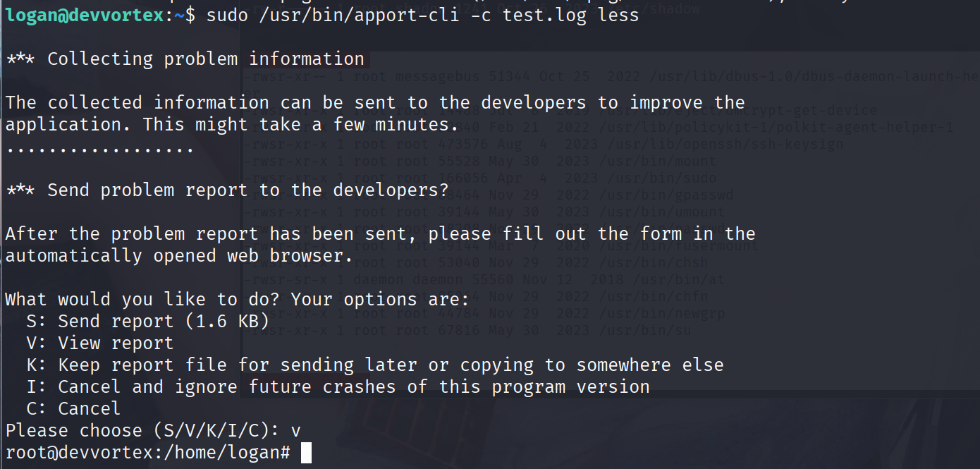Click the terminal cursor block after root prompt
The image size is (980, 469).
[x=306, y=453]
